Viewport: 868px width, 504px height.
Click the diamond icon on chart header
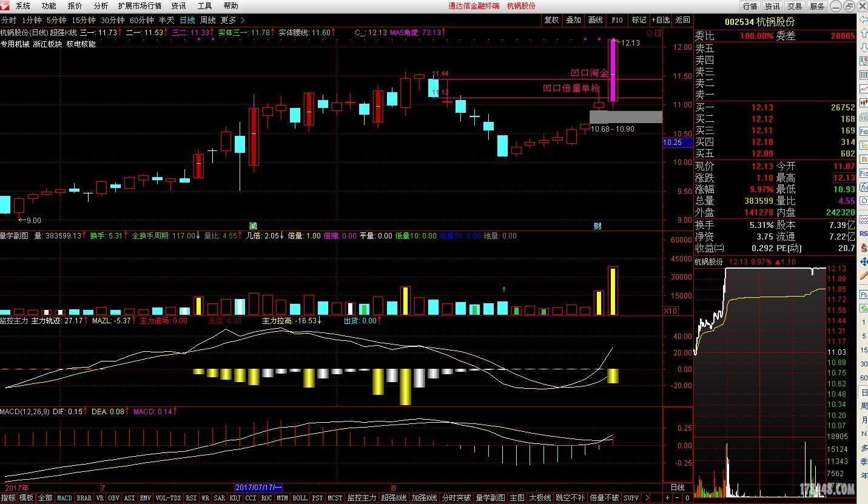coord(649,32)
